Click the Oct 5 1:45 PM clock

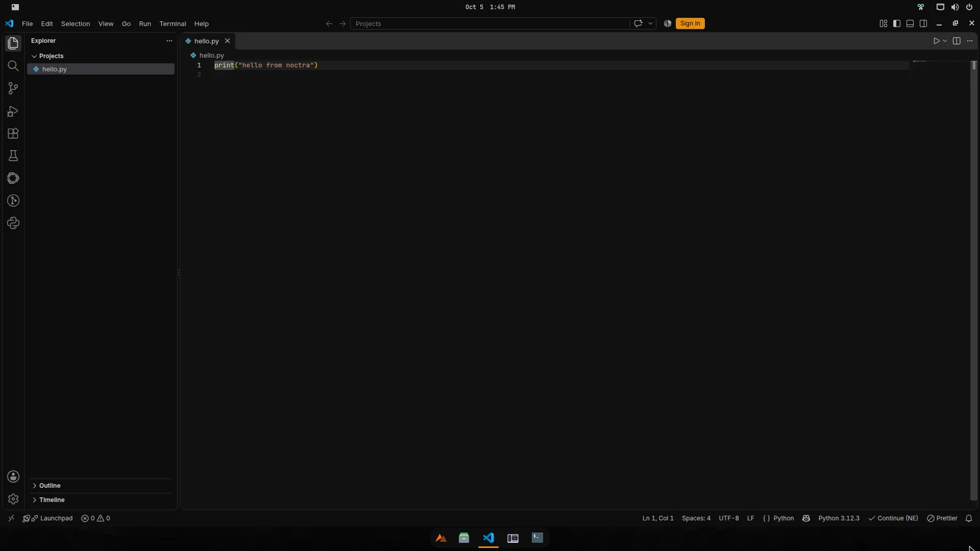490,7
